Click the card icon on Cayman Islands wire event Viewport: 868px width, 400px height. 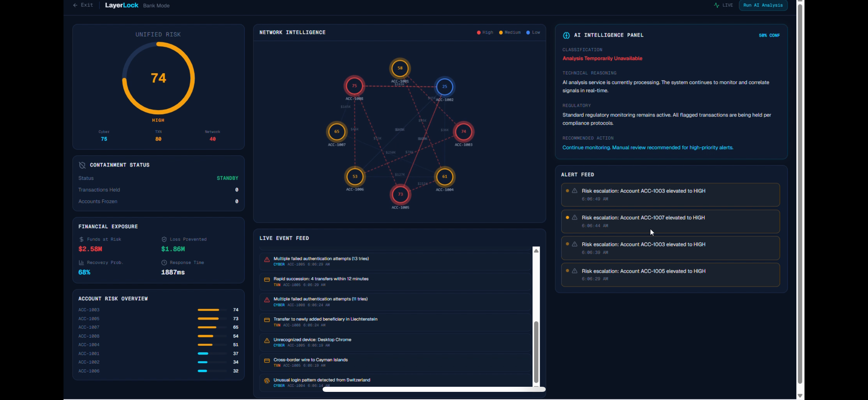point(267,361)
